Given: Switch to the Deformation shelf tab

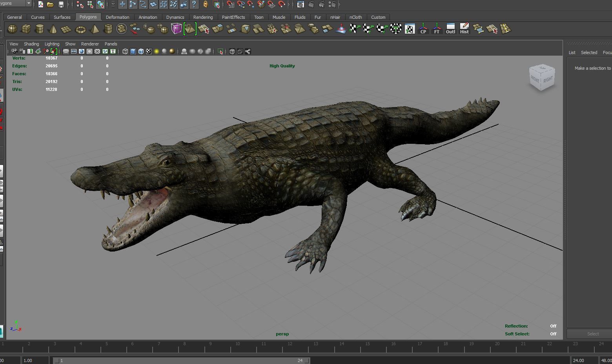Looking at the screenshot, I should [117, 17].
